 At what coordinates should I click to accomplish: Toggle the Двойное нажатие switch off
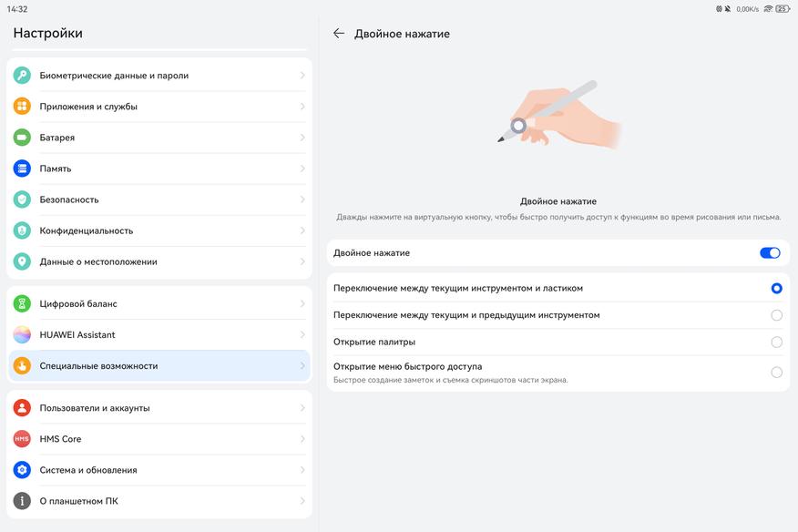click(770, 253)
